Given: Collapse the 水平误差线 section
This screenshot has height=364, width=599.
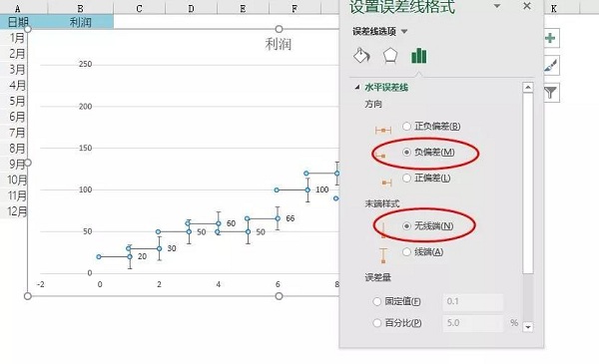Looking at the screenshot, I should 357,87.
